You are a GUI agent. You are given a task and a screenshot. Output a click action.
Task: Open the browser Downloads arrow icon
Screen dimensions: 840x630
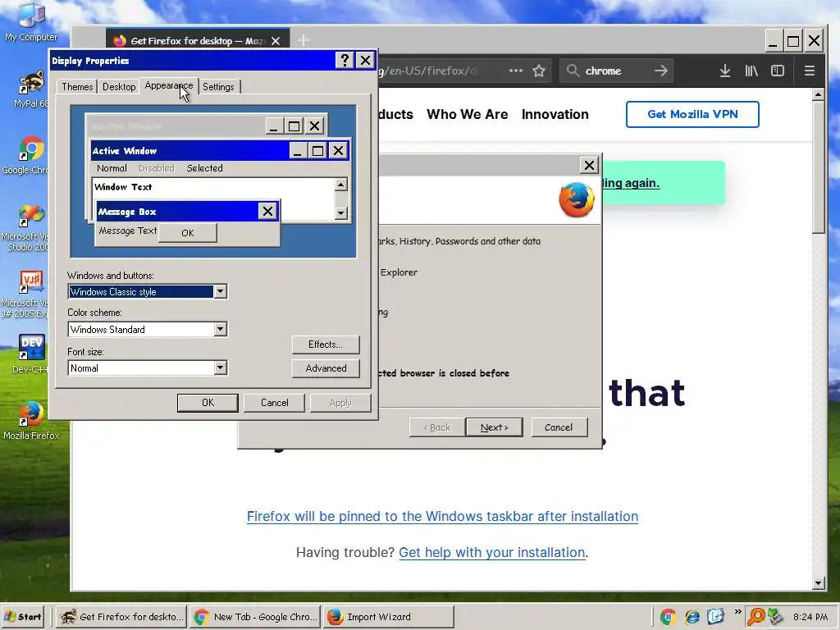click(725, 71)
